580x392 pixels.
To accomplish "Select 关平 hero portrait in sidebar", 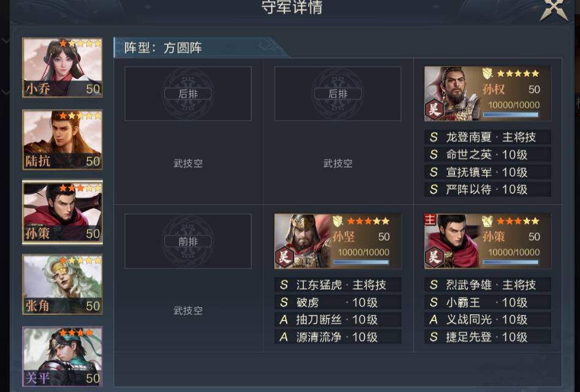I will tap(62, 356).
